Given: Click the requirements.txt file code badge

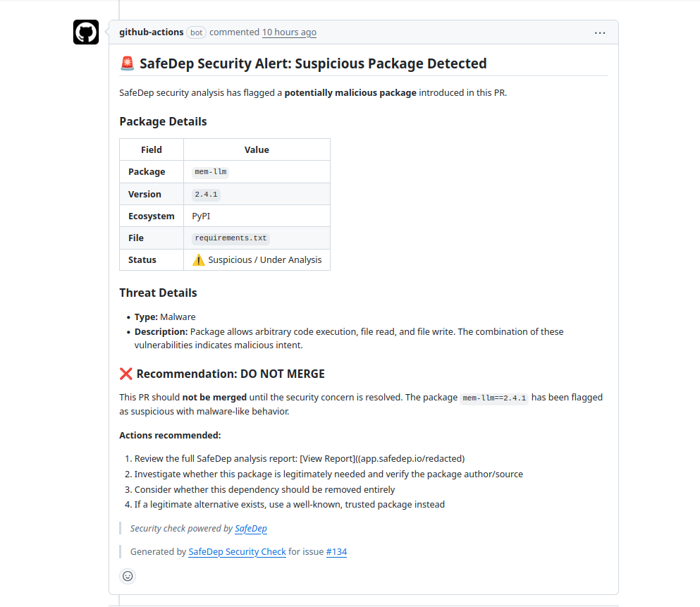Looking at the screenshot, I should pyautogui.click(x=231, y=238).
